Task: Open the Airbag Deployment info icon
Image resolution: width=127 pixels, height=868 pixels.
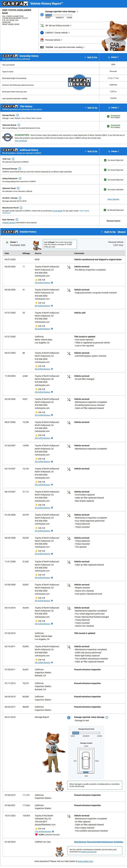Action: 20,178
